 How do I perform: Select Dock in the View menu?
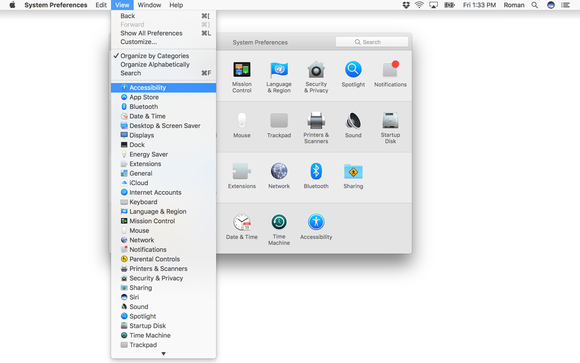(x=163, y=145)
